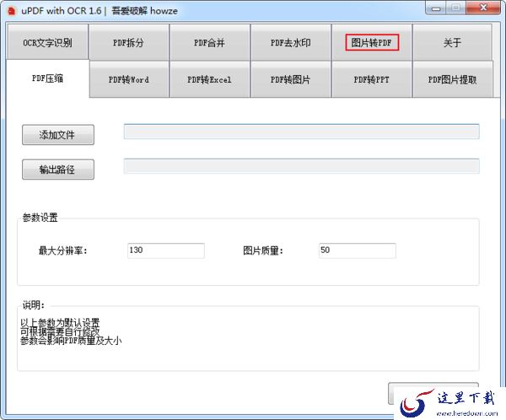Switch to the PDF转Word tab

coord(129,79)
